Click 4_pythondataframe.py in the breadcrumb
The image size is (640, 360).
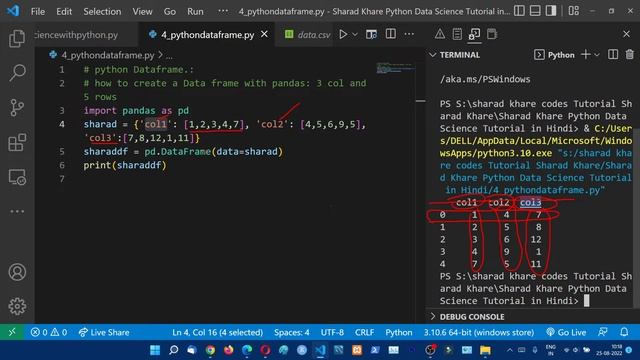click(107, 55)
